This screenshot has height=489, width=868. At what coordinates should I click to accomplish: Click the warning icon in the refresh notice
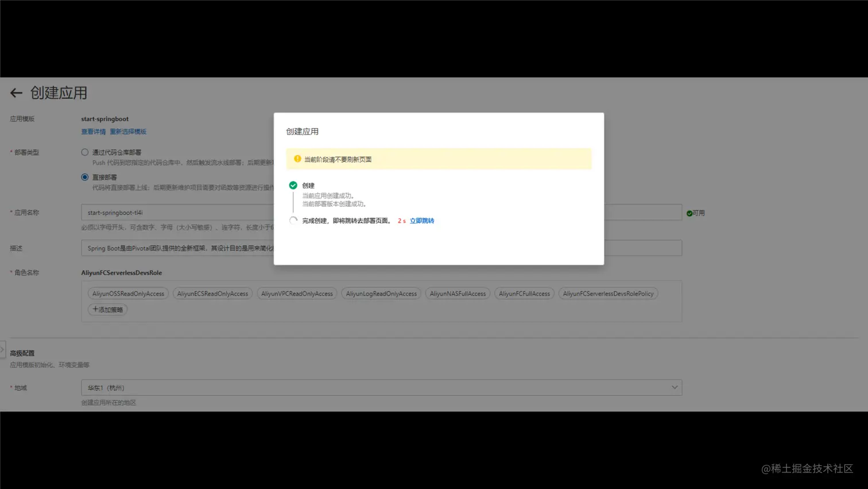pos(298,159)
